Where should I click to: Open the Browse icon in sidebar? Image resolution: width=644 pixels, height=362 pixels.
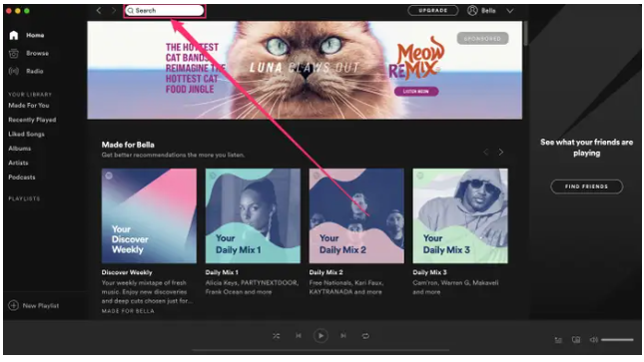click(14, 54)
